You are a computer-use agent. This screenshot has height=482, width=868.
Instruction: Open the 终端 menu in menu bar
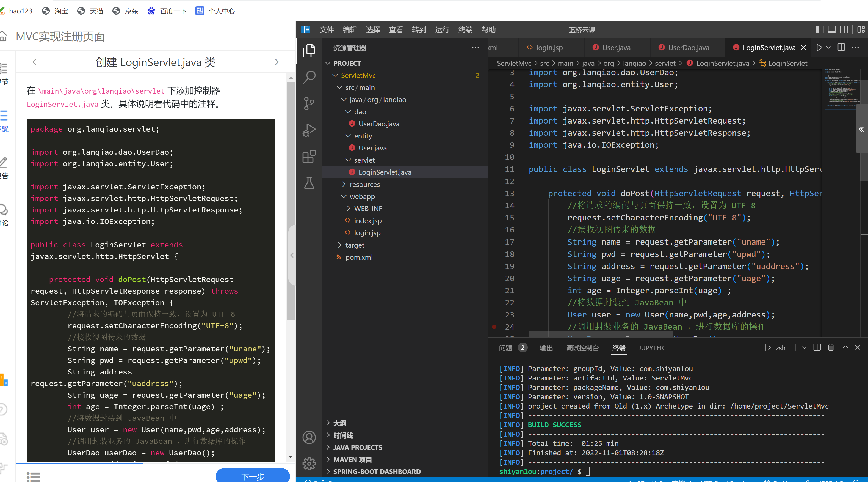tap(465, 30)
